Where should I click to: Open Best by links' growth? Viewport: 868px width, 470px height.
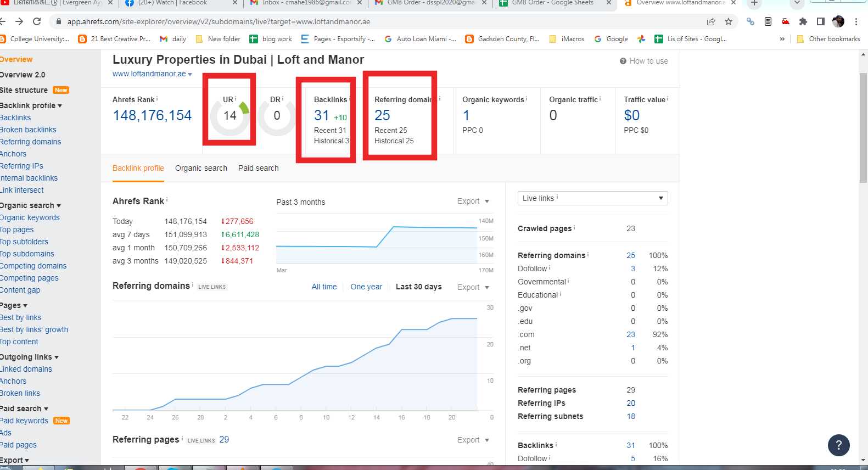[34, 329]
